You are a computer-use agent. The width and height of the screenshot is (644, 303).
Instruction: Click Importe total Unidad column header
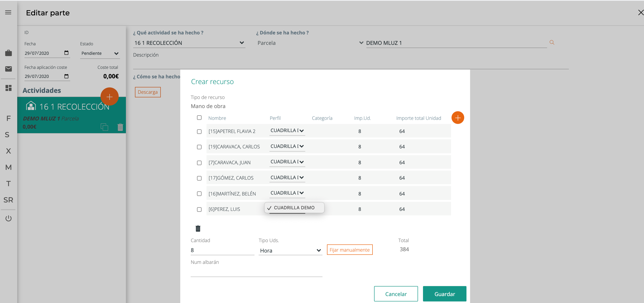pyautogui.click(x=419, y=118)
